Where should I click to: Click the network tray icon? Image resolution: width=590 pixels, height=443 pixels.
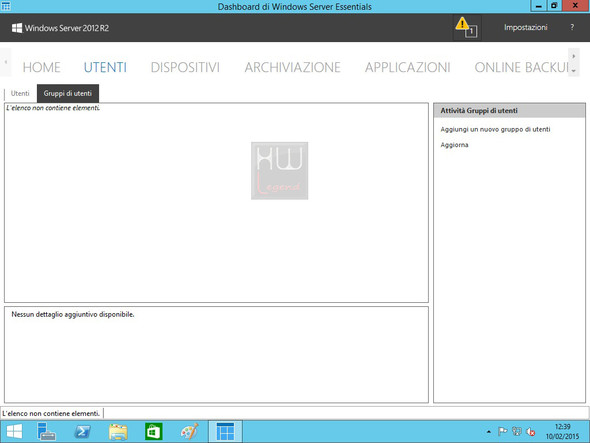(517, 431)
